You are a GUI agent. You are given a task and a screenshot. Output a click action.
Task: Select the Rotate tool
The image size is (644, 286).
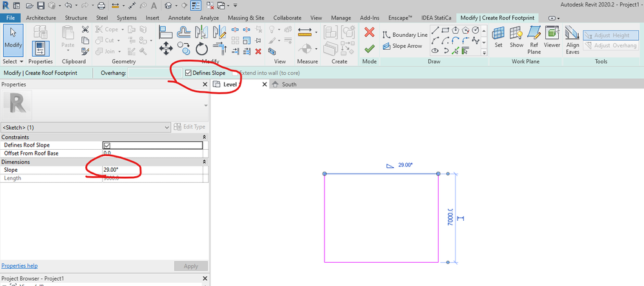click(202, 49)
